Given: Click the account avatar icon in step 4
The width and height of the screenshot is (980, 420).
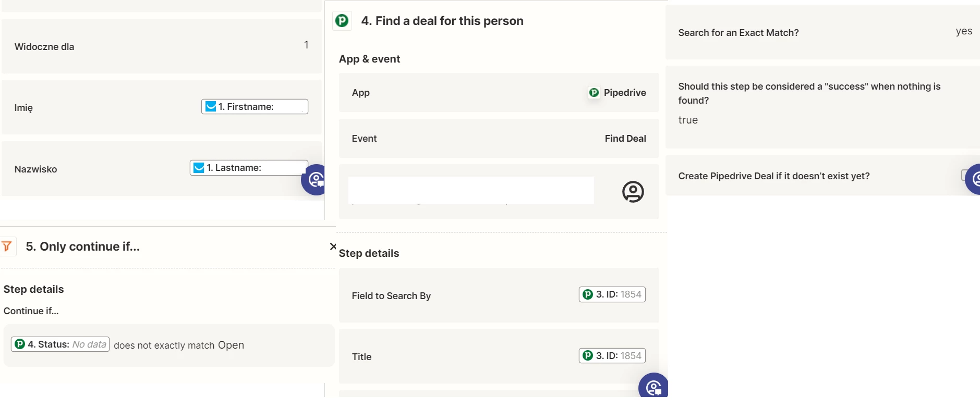Looking at the screenshot, I should click(633, 192).
